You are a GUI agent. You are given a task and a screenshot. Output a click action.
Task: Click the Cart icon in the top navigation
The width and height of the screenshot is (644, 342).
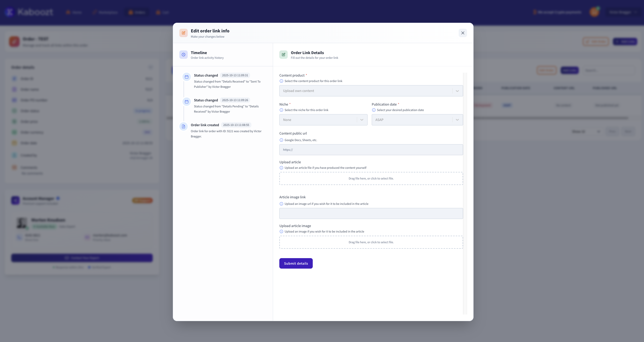tap(158, 12)
